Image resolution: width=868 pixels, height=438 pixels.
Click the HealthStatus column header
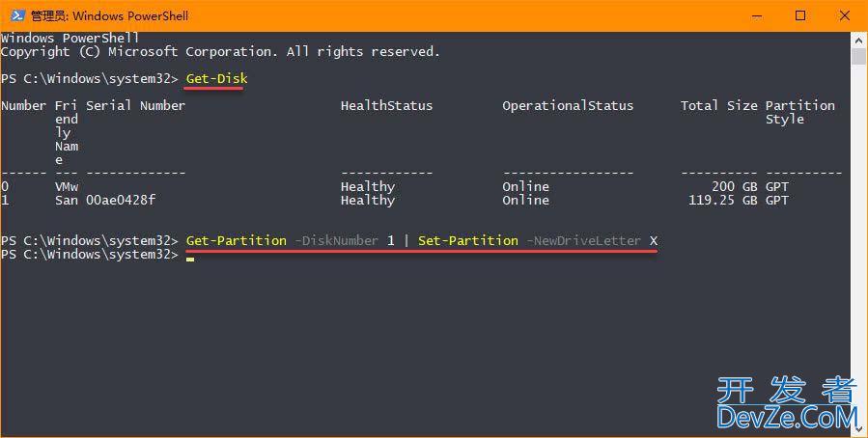(x=386, y=105)
